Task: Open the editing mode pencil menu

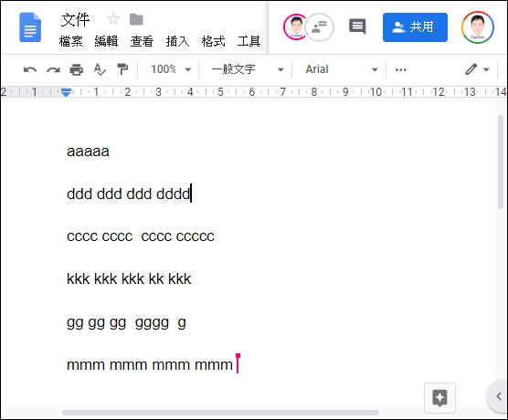Action: point(477,69)
